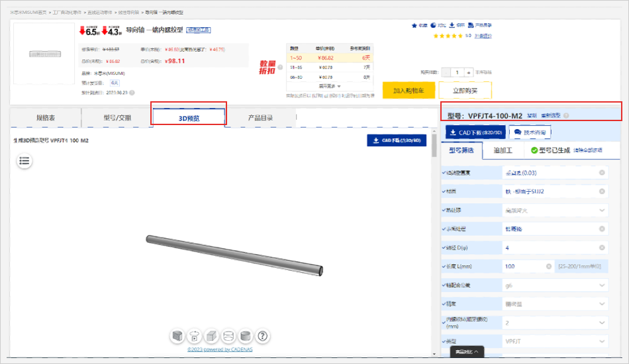Open the 类型 VPFJT dropdown
Screen dimensions: 629x364
click(x=602, y=341)
